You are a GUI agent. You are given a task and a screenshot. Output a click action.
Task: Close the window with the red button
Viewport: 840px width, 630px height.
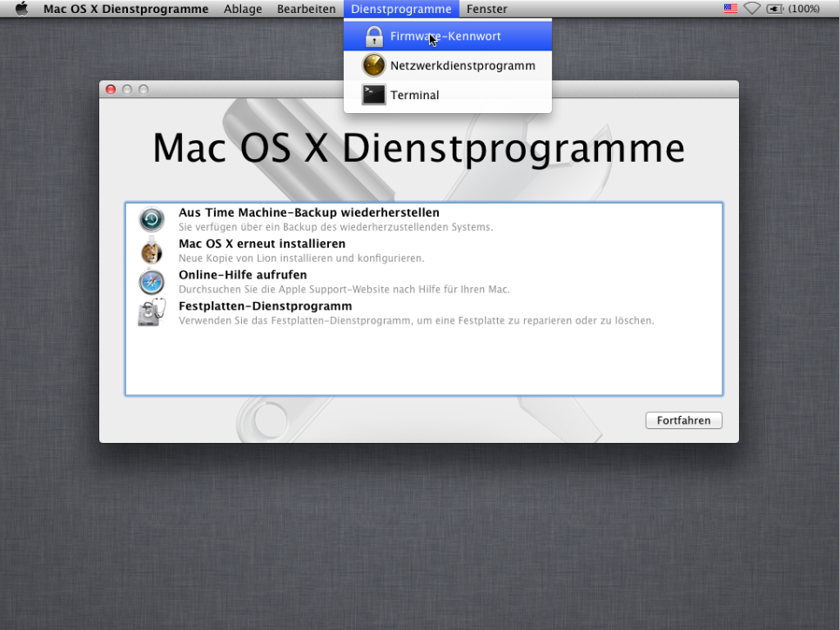click(x=111, y=90)
